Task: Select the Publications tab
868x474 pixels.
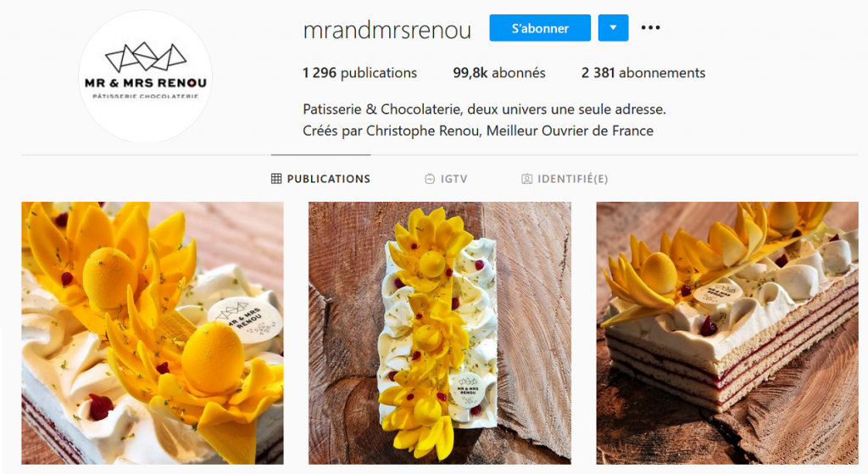Action: click(x=320, y=179)
